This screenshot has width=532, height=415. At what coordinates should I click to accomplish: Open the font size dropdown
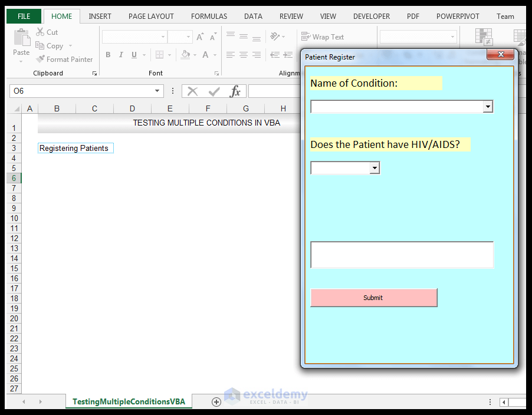pyautogui.click(x=188, y=37)
